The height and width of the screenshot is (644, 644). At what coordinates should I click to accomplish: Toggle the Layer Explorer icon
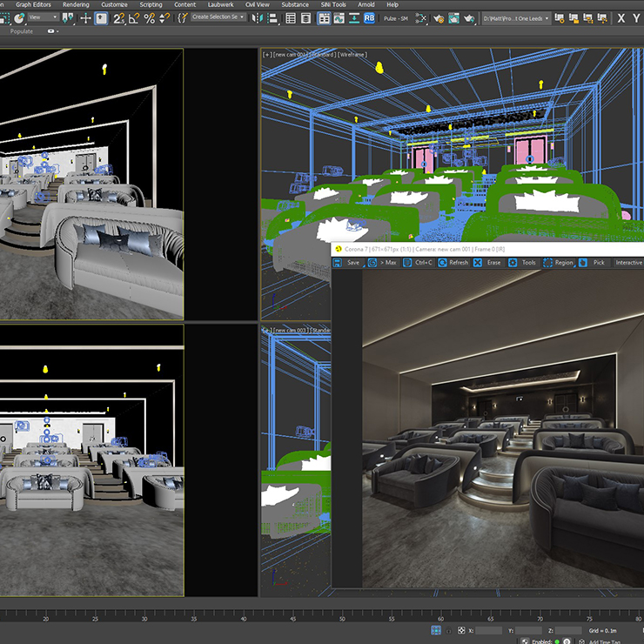305,18
